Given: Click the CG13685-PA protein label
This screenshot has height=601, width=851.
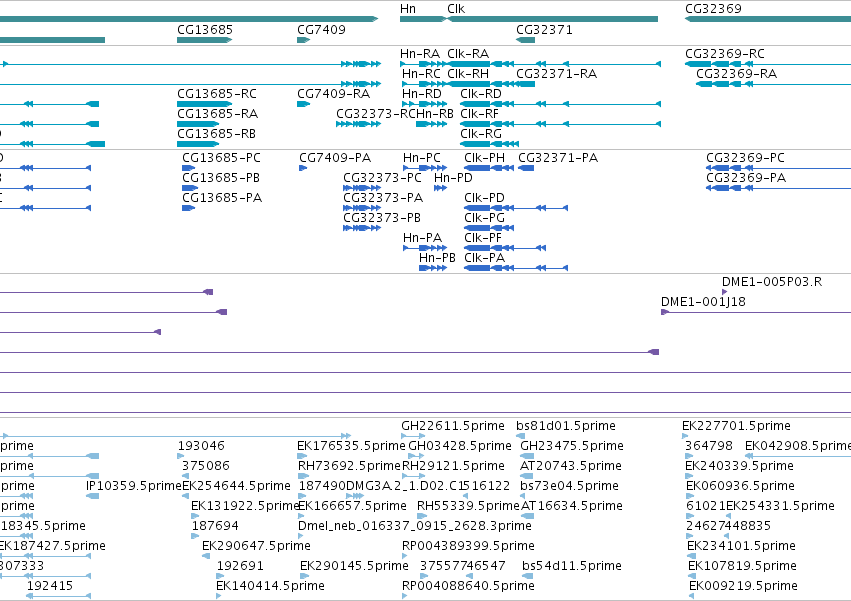Looking at the screenshot, I should click(222, 198).
